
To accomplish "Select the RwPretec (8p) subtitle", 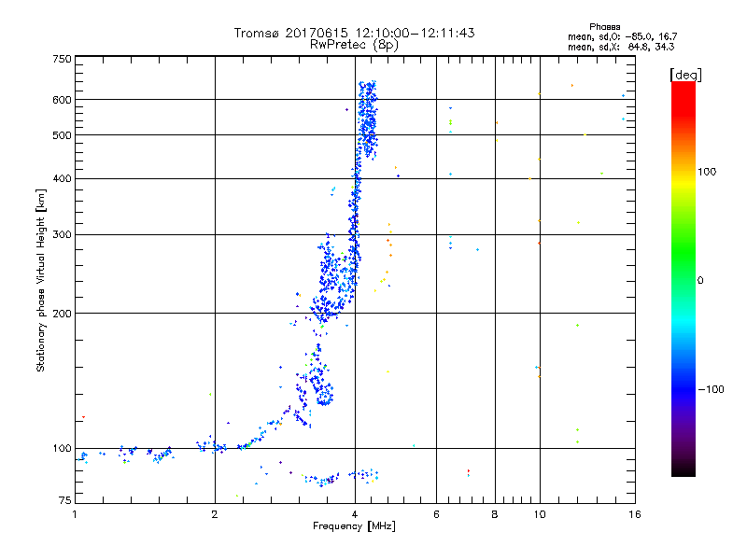I will (354, 43).
